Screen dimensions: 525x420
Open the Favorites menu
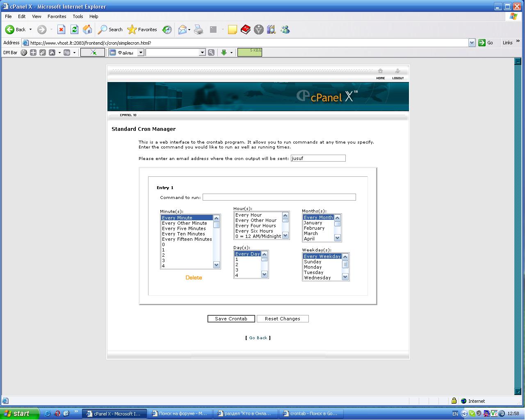[57, 16]
